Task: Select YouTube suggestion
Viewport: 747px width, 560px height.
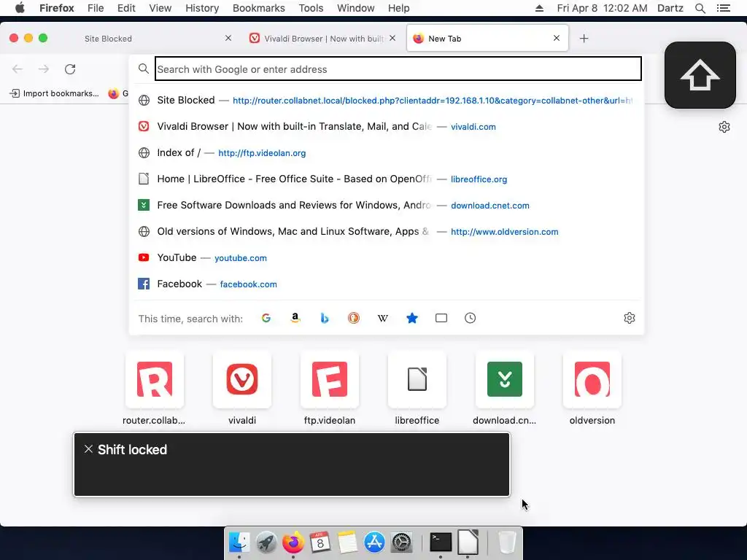Action: (386, 257)
